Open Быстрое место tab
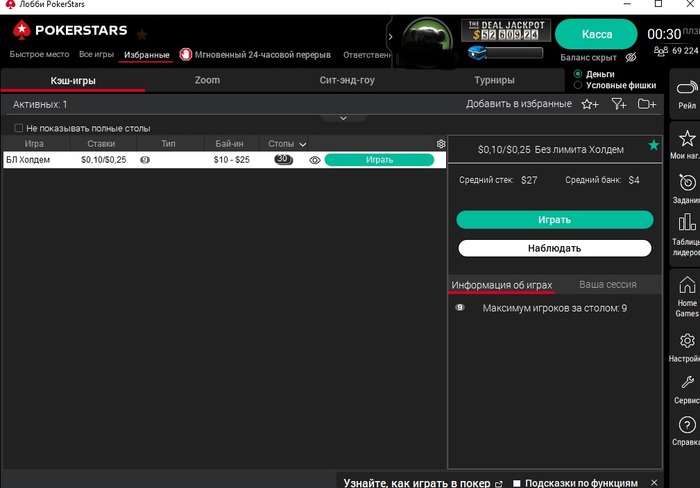The width and height of the screenshot is (700, 488). 39,54
